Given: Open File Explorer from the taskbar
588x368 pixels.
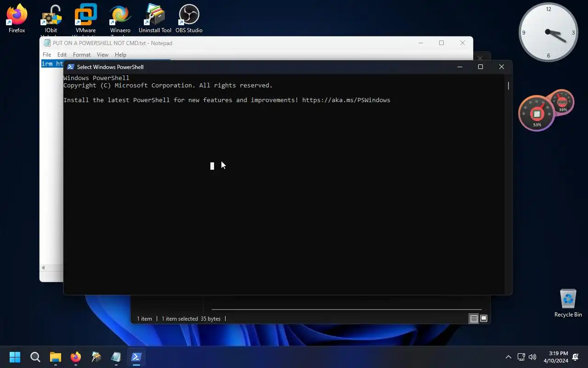Looking at the screenshot, I should [x=55, y=357].
